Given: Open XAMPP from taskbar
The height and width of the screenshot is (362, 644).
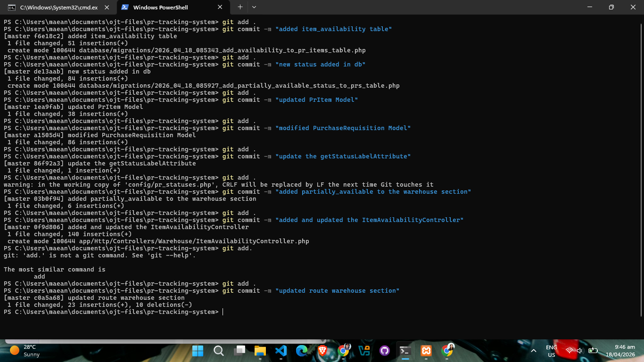Looking at the screenshot, I should tap(426, 351).
